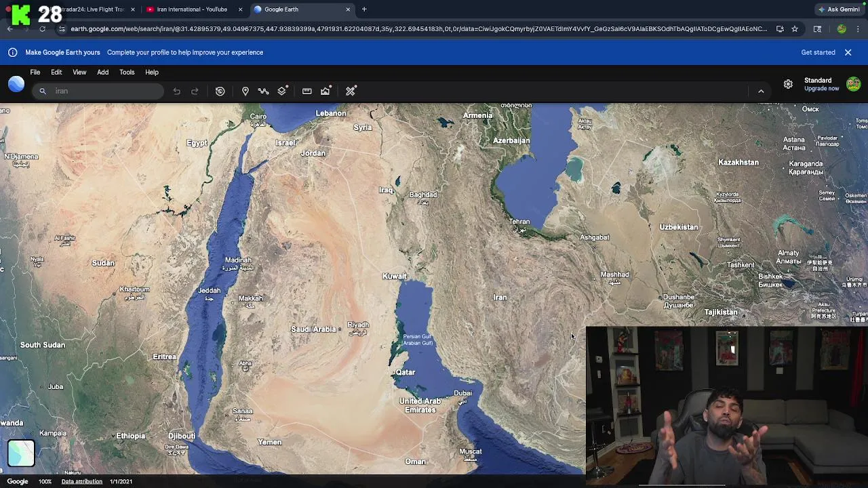Select the ruler measure tool
The height and width of the screenshot is (488, 868).
pos(307,91)
